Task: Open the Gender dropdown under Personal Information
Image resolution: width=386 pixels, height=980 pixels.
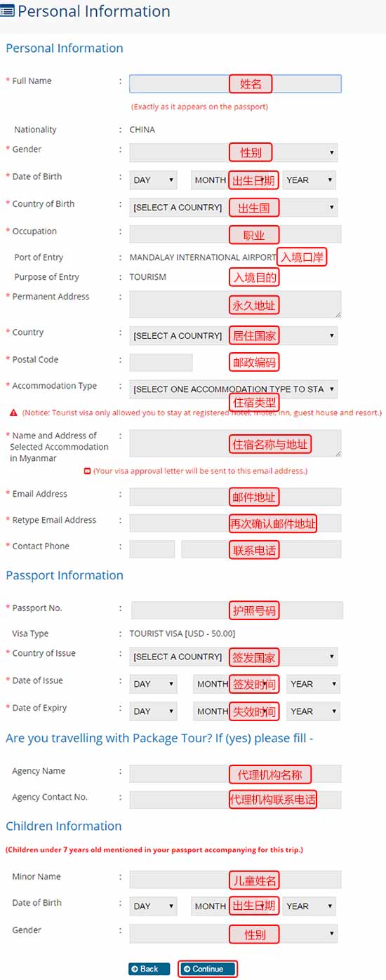Action: 234,152
